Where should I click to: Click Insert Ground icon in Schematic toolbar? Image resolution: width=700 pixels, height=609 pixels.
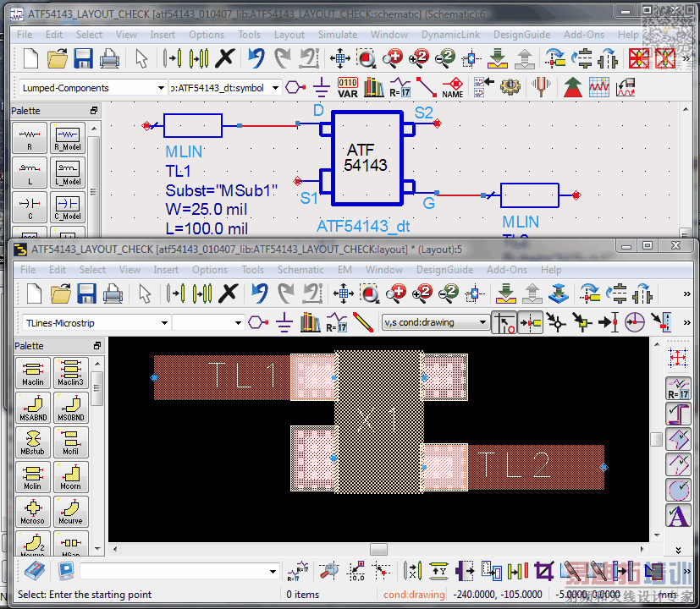321,87
